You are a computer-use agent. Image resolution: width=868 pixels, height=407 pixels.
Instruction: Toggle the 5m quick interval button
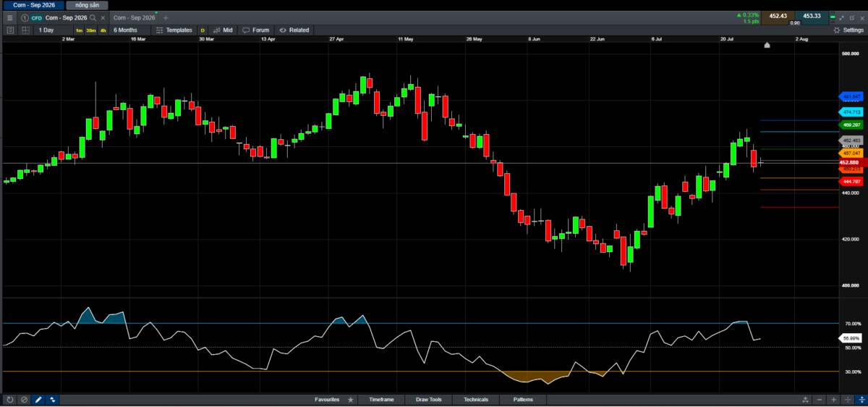click(x=79, y=30)
